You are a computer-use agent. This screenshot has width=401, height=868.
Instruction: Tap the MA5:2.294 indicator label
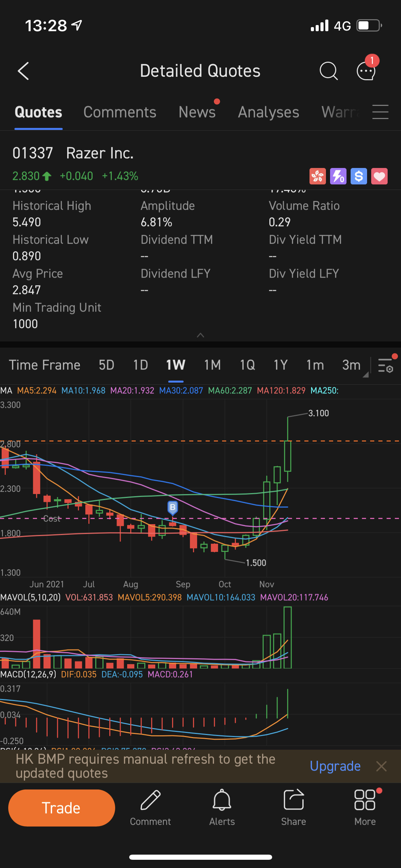click(37, 390)
